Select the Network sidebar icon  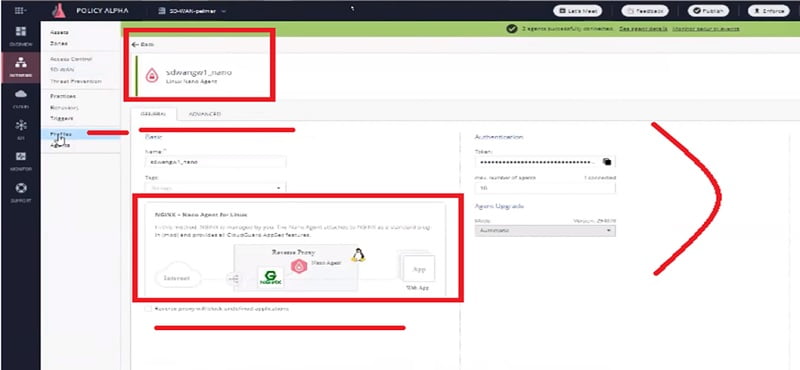(20, 67)
